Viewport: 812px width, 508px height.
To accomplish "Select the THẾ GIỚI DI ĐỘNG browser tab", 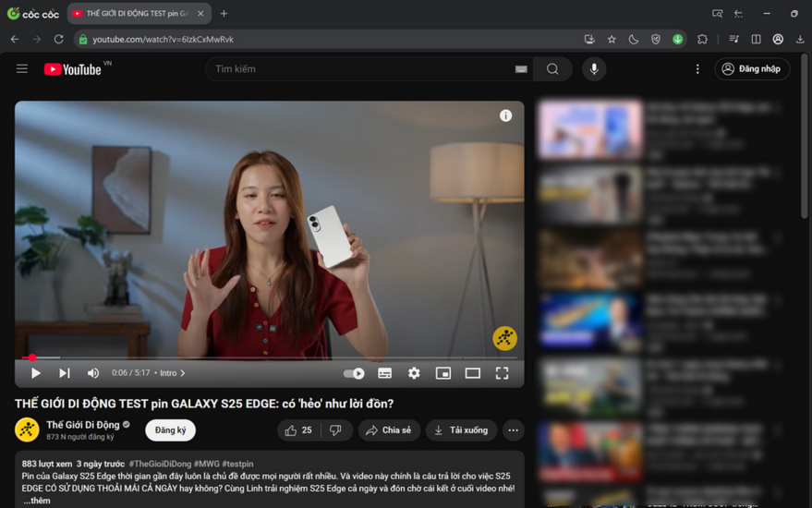I will pyautogui.click(x=137, y=14).
